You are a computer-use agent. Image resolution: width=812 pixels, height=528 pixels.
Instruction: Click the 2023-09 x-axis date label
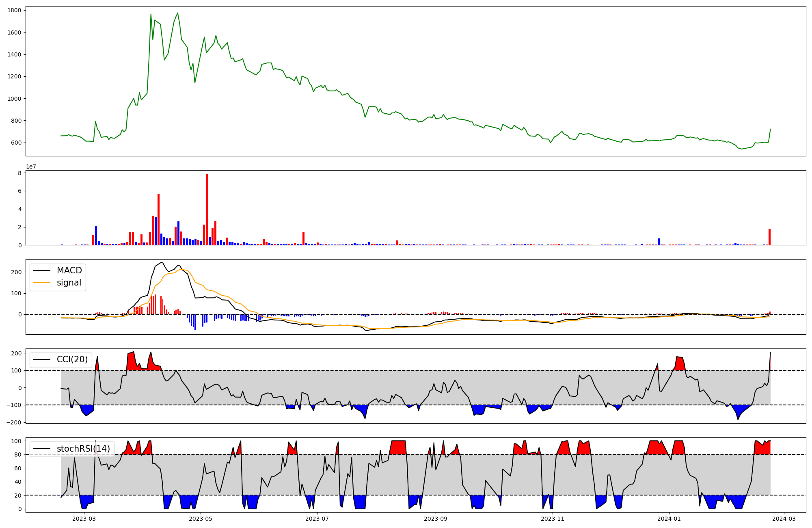tap(436, 519)
